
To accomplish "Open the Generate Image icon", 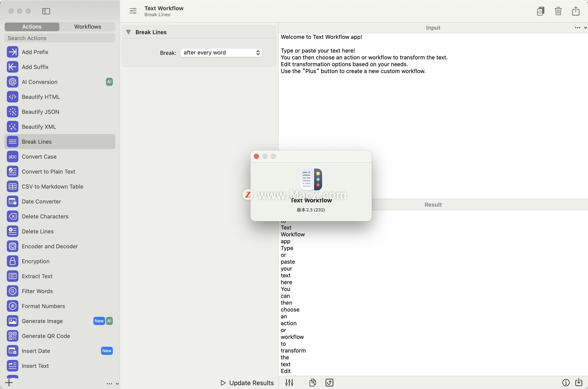I will [x=13, y=321].
